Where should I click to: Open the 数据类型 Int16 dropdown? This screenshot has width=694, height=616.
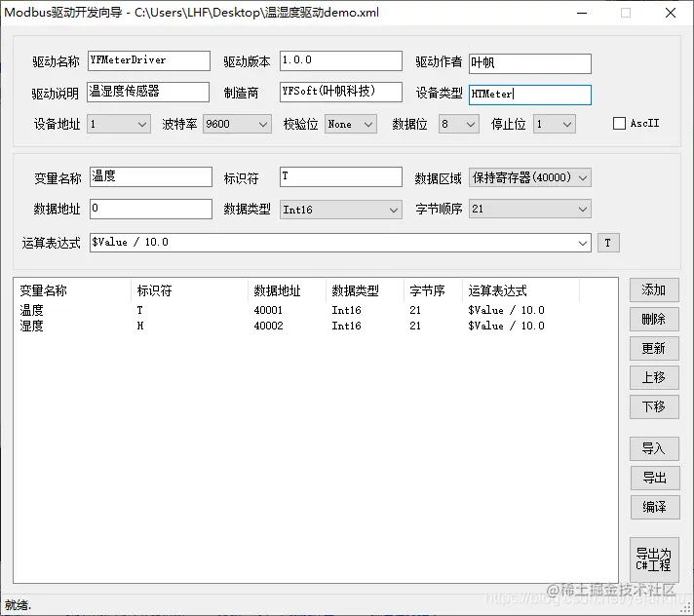pyautogui.click(x=340, y=210)
